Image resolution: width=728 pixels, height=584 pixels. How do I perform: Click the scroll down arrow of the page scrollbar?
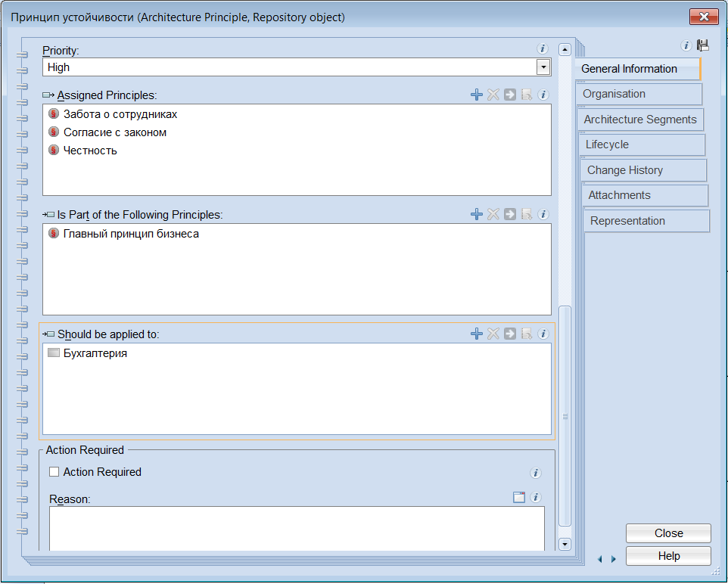[x=565, y=544]
